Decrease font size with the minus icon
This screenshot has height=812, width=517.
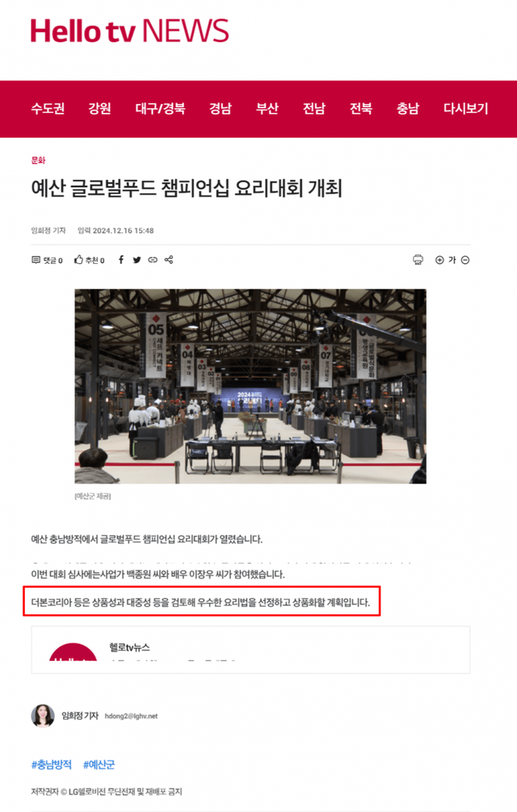pos(465,260)
